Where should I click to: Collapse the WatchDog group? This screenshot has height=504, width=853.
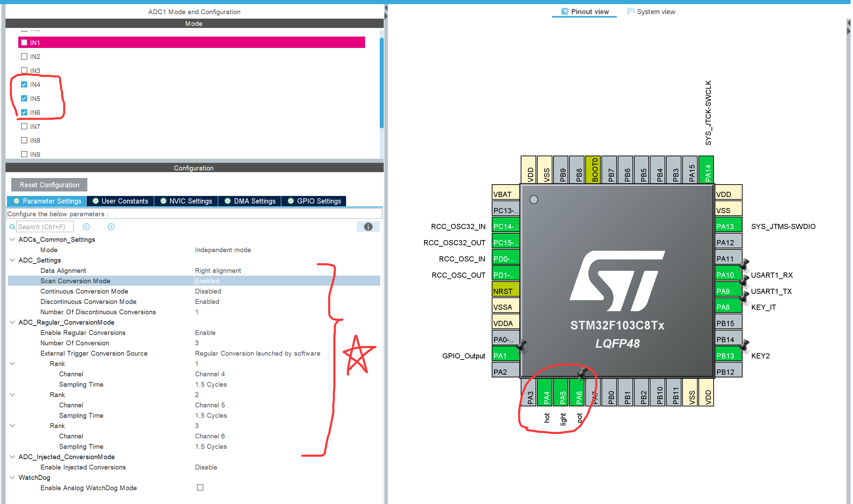tap(12, 477)
